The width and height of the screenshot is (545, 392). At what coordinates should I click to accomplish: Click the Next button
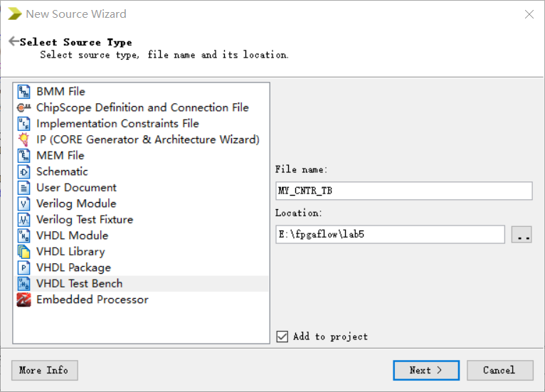425,370
